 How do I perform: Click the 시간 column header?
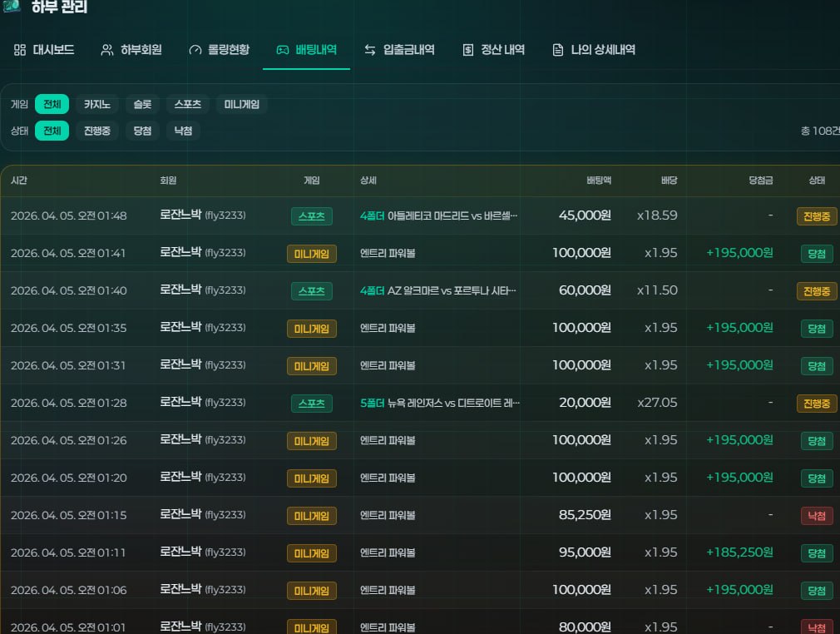(x=19, y=181)
